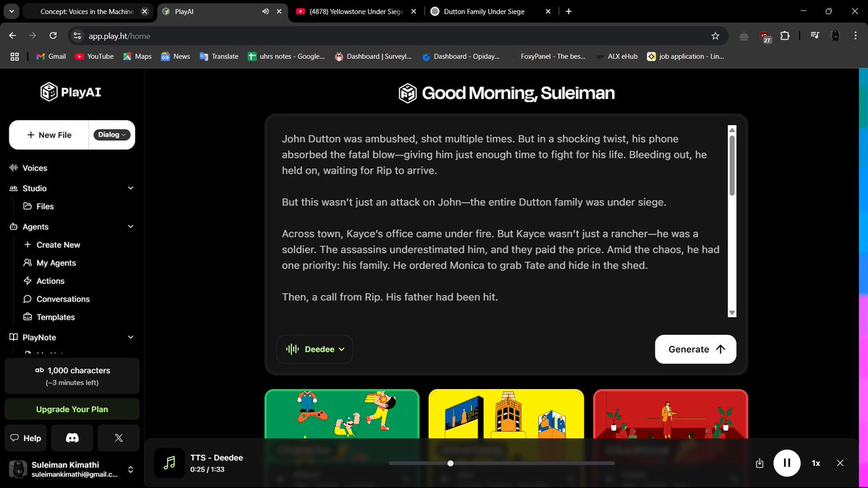Open the Deedee voice selector
The height and width of the screenshot is (488, 868).
(315, 349)
